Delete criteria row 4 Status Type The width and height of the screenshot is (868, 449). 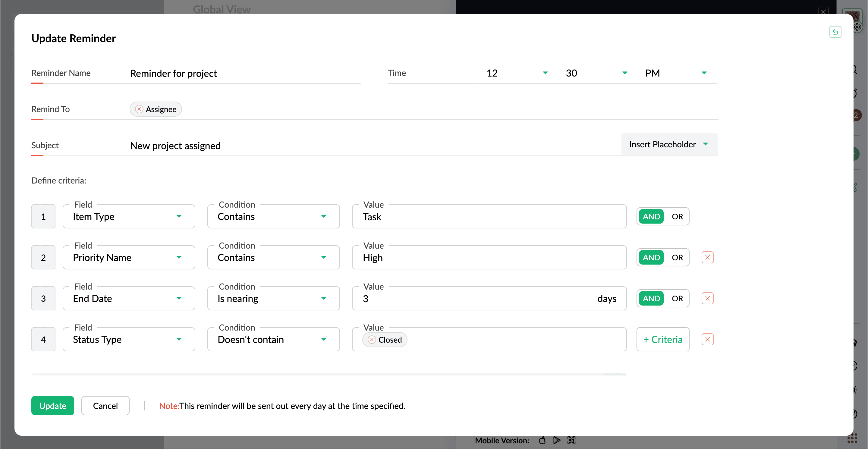[x=707, y=339]
